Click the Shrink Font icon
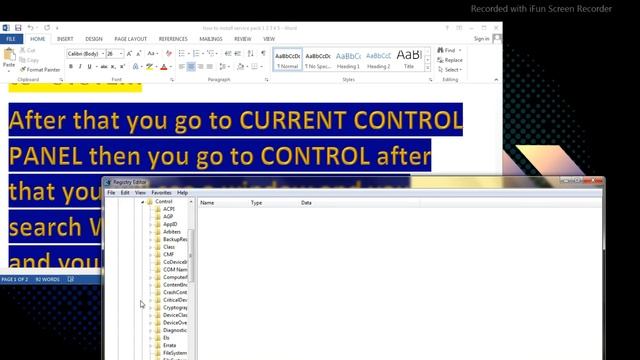Screen dimensions: 640x360 (139, 53)
